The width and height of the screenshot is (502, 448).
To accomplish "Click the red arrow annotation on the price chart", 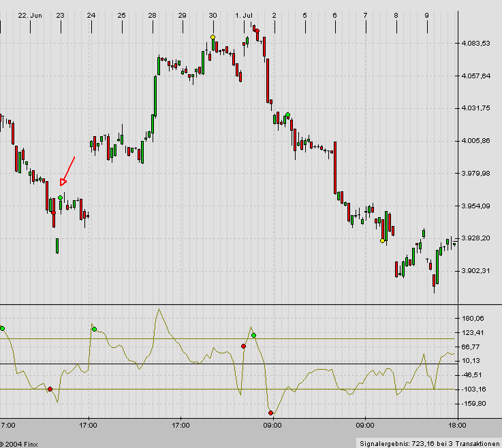I will (x=67, y=170).
